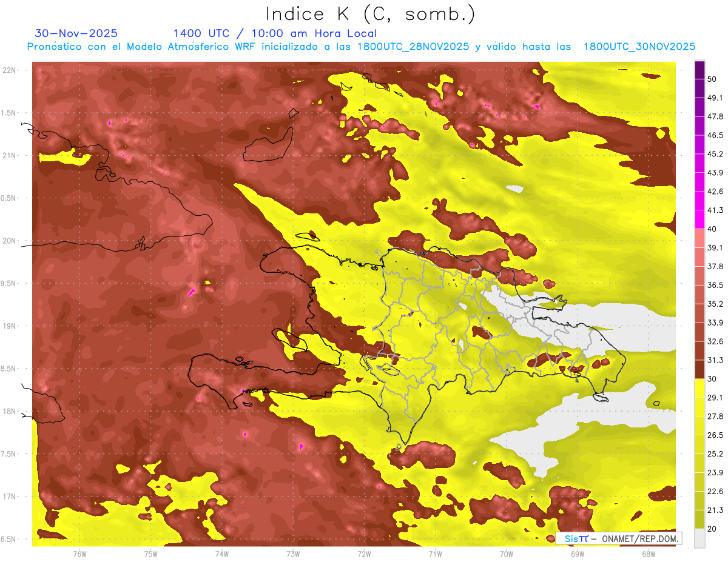Click the colorbar label '40'
The width and height of the screenshot is (728, 562).
(x=712, y=229)
